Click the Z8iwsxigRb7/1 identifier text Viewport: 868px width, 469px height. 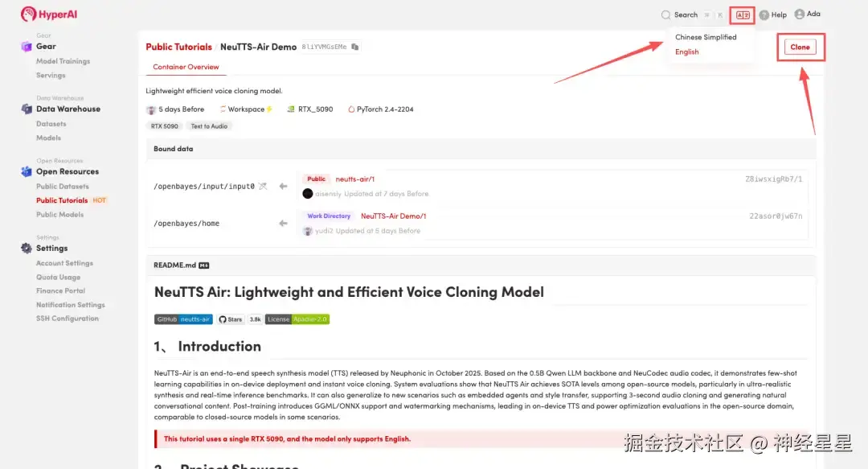[773, 179]
